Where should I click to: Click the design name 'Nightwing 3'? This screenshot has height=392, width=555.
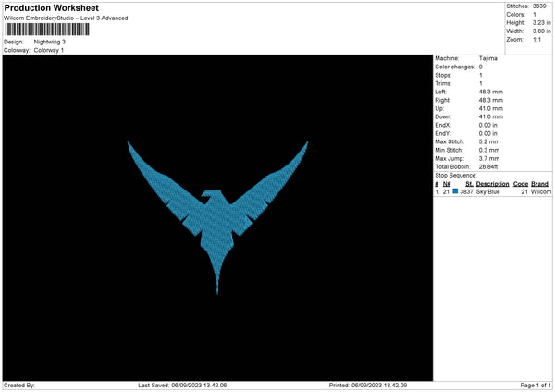point(50,42)
